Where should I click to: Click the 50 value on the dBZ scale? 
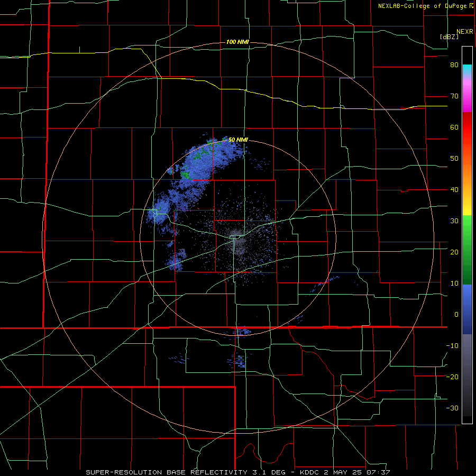[x=454, y=159]
